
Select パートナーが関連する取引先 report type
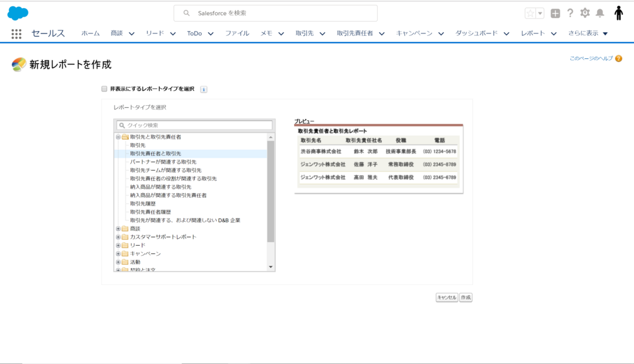(x=163, y=162)
